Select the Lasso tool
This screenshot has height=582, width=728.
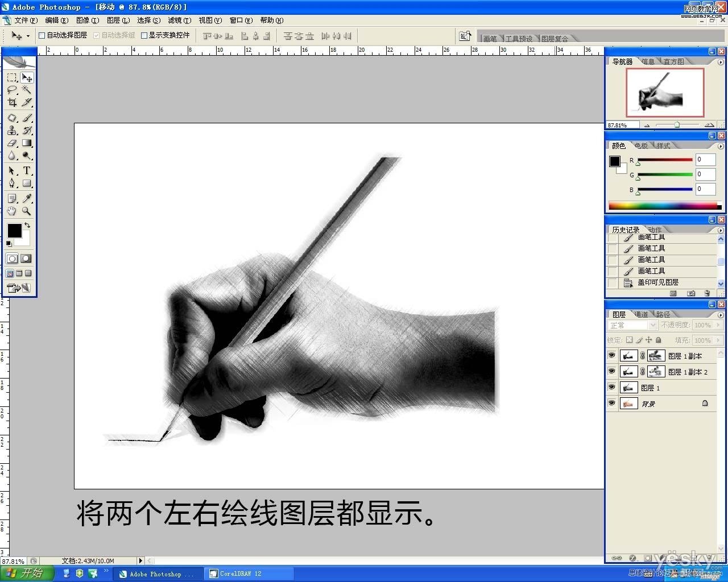(x=12, y=90)
